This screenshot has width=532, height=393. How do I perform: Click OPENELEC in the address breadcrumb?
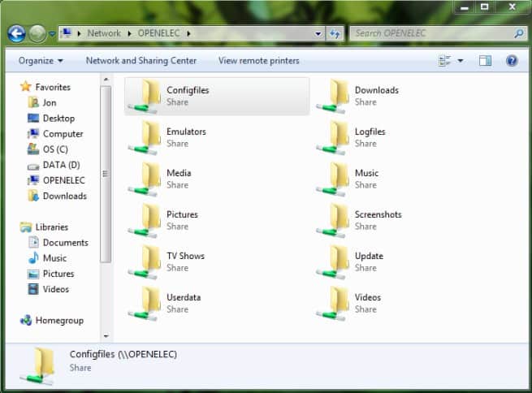coord(158,33)
